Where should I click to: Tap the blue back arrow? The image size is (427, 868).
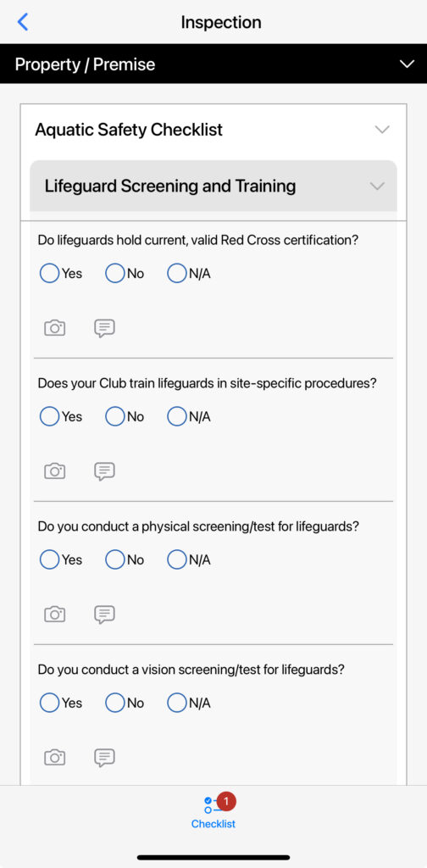pos(23,22)
